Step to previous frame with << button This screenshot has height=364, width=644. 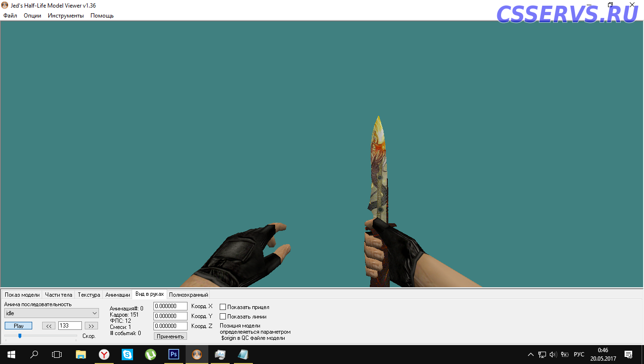[x=49, y=326]
